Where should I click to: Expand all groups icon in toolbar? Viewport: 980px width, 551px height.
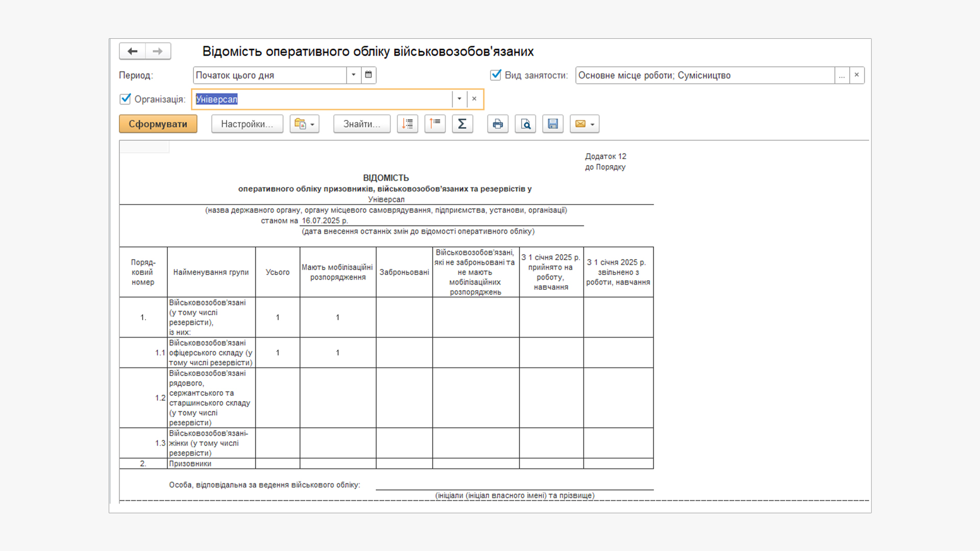tap(407, 124)
